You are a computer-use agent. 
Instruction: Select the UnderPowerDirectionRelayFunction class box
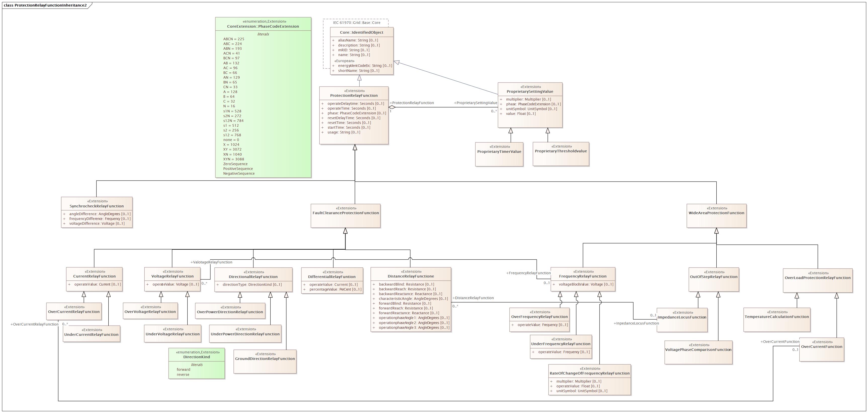(245, 334)
